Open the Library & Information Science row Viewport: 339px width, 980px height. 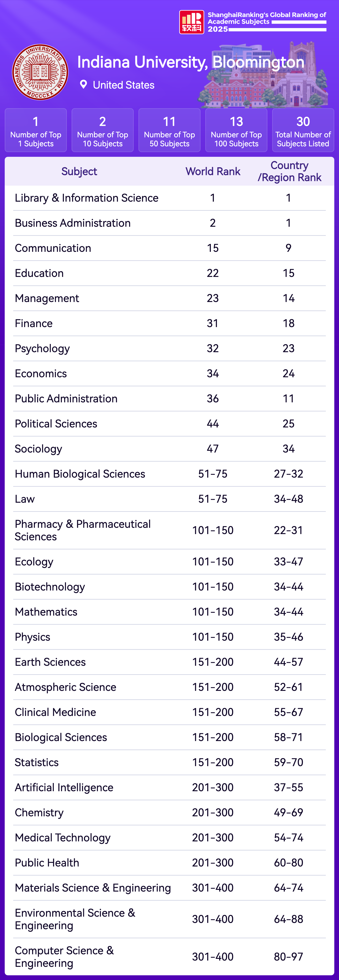pos(86,198)
